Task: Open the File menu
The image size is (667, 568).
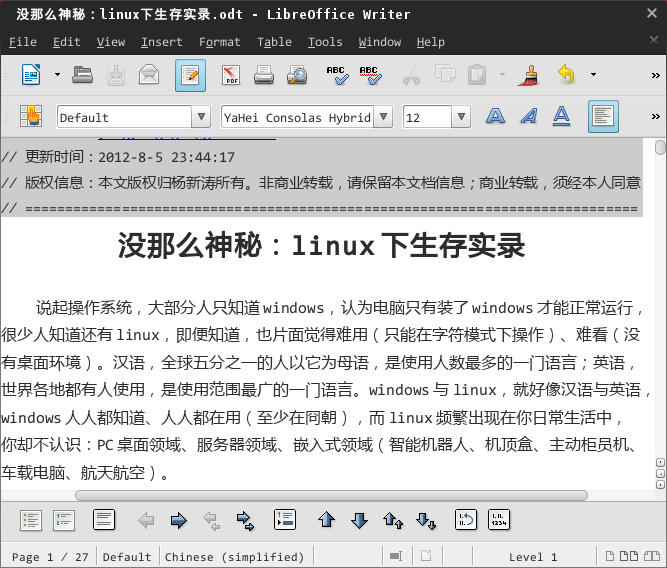Action: [23, 42]
